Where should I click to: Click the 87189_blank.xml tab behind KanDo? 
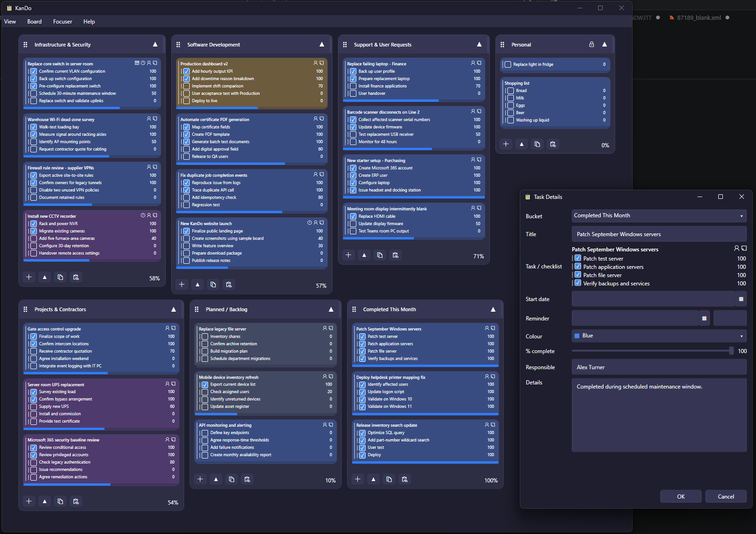point(699,18)
